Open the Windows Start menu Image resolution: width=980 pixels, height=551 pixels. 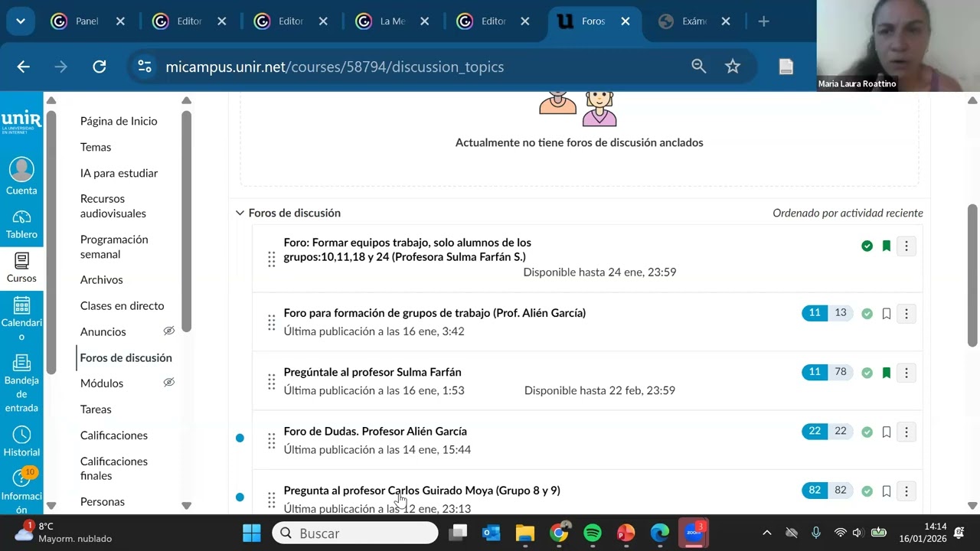pos(252,533)
